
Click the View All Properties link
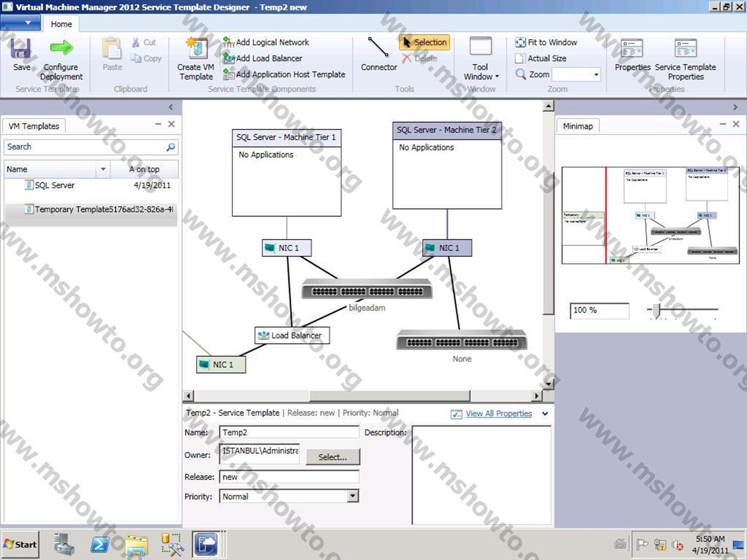[499, 414]
